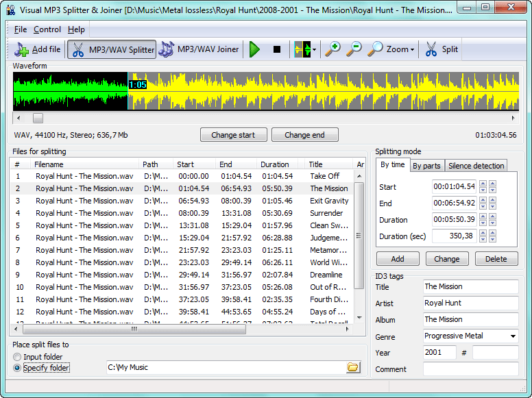This screenshot has width=532, height=398.
Task: Select the MP3/WAV Splitter scissors mode
Action: coord(112,49)
